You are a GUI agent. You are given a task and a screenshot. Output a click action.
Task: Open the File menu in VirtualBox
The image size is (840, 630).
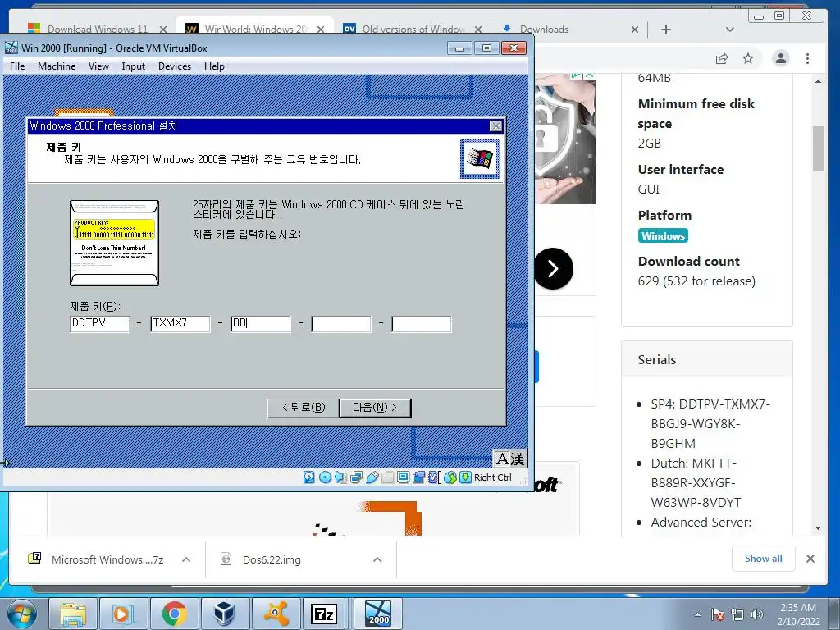pyautogui.click(x=17, y=66)
